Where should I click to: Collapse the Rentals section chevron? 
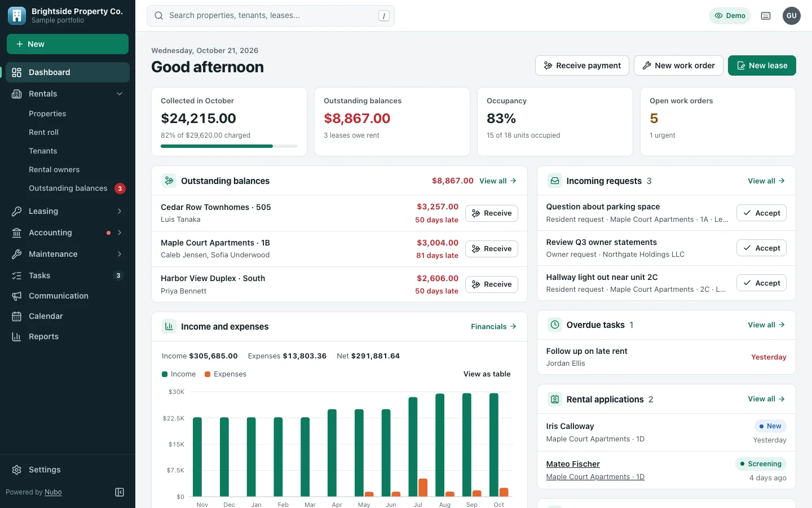[120, 94]
